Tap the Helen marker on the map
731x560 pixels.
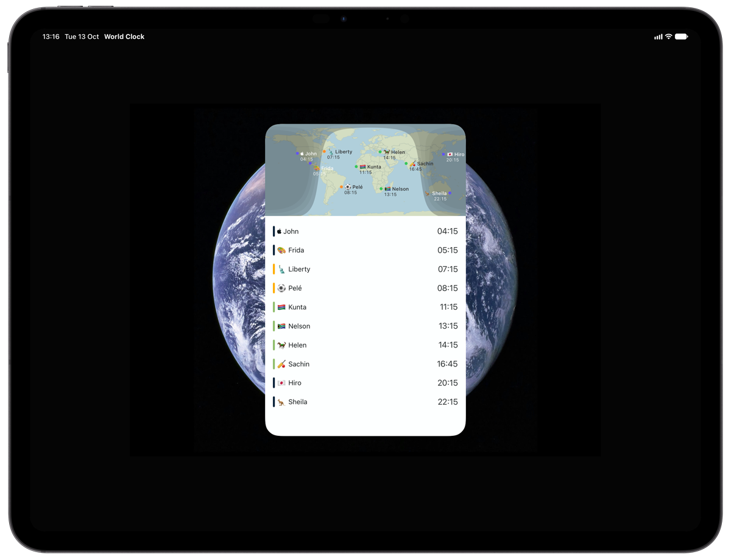tap(380, 152)
